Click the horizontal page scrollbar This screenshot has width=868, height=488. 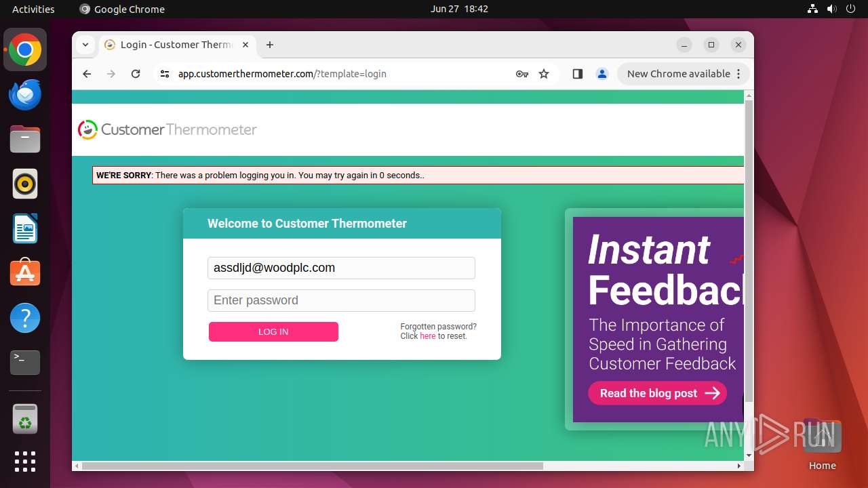[x=313, y=466]
